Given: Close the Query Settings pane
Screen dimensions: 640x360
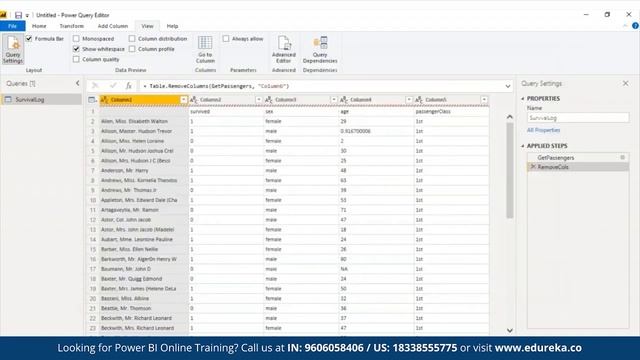Looking at the screenshot, I should [x=626, y=83].
